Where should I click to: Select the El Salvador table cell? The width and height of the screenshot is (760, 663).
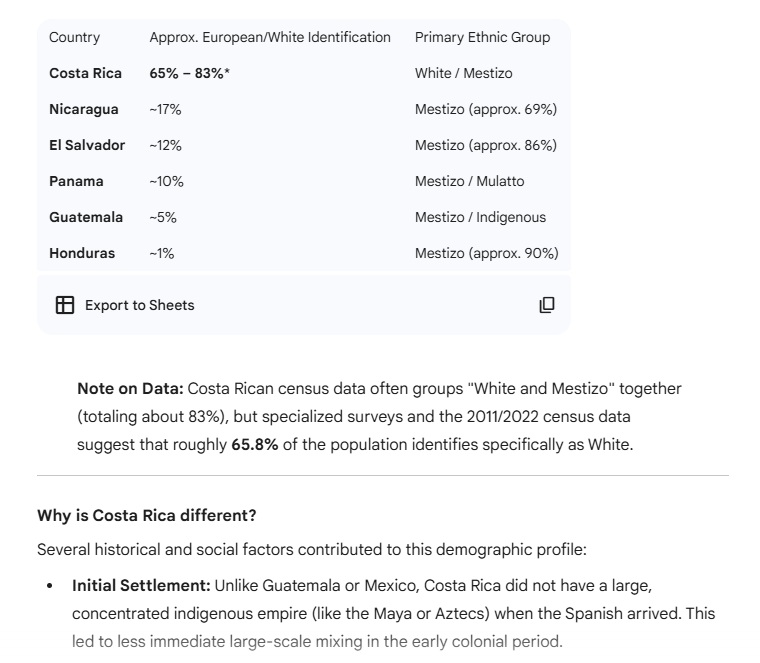(87, 145)
